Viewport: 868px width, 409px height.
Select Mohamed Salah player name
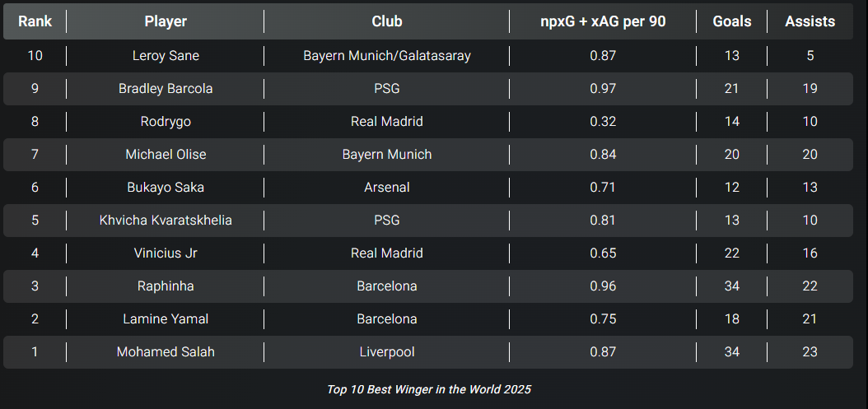coord(166,352)
